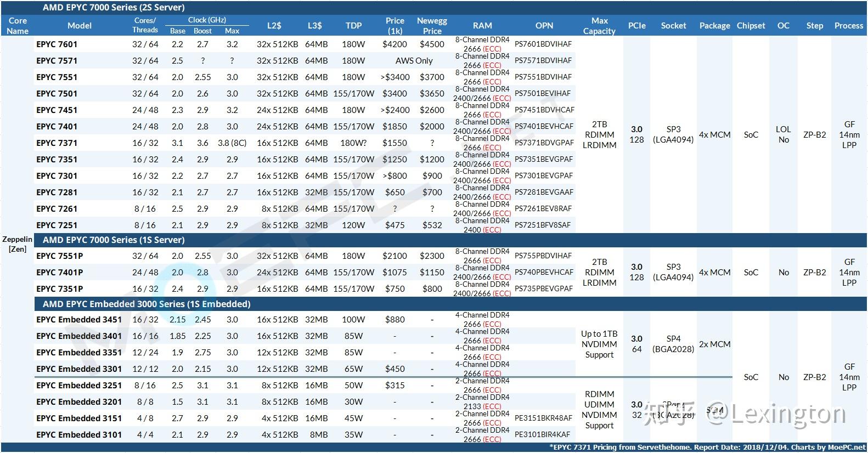The image size is (868, 453).
Task: Select the "AWS Only" price cell
Action: (x=414, y=61)
